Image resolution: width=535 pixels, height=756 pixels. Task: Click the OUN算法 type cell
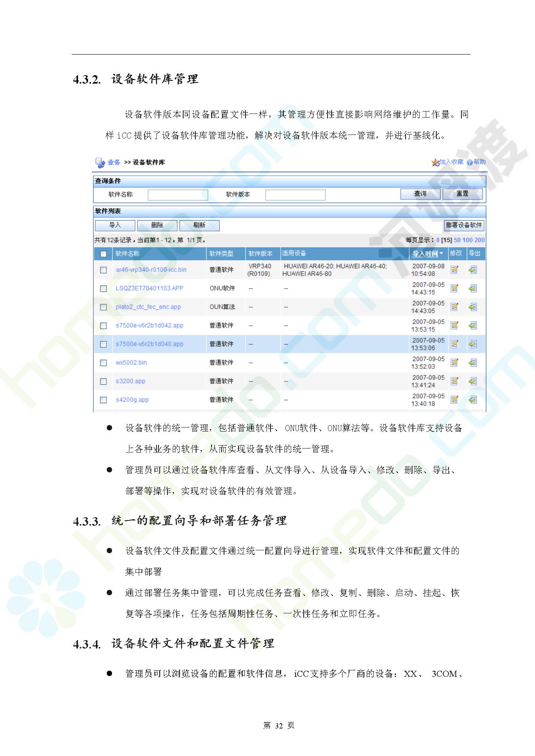pyautogui.click(x=222, y=307)
